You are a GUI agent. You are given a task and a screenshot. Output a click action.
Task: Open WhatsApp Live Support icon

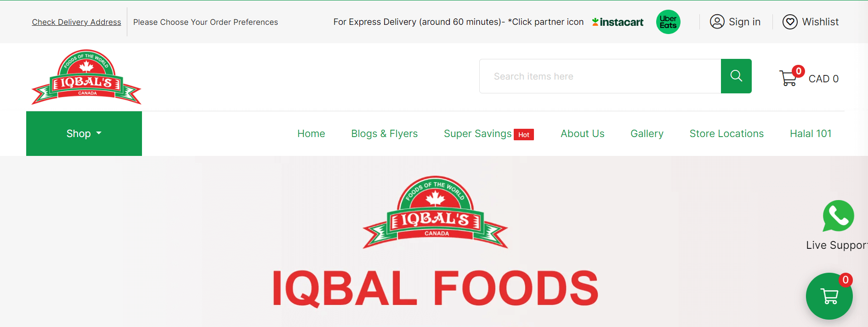[x=838, y=216]
